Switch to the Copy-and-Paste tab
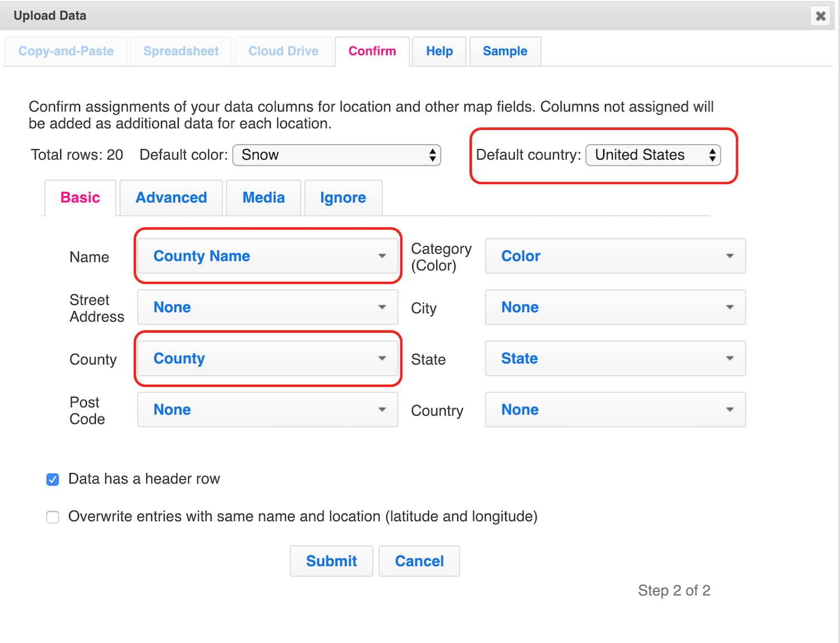The width and height of the screenshot is (840, 643). click(66, 51)
